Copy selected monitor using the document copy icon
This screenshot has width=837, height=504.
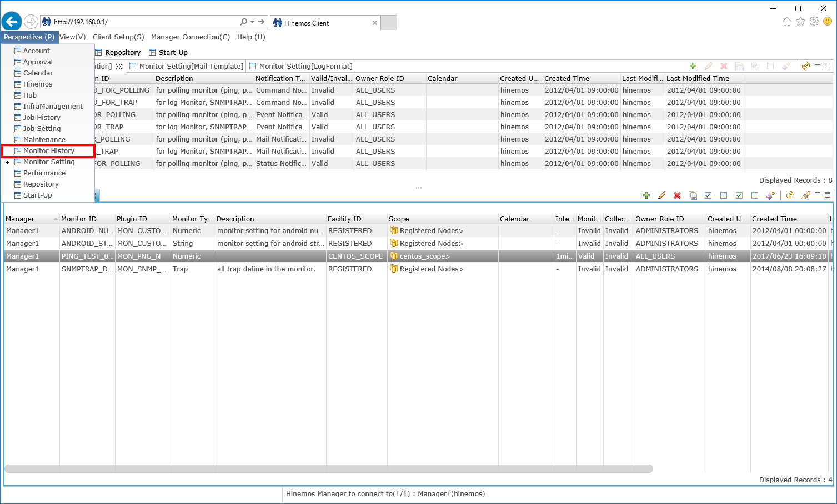click(693, 195)
